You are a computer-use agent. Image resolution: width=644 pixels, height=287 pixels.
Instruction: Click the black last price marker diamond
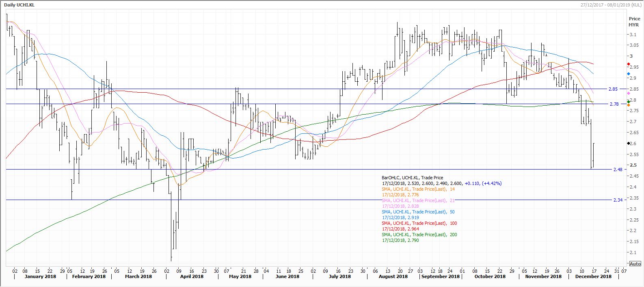click(629, 143)
